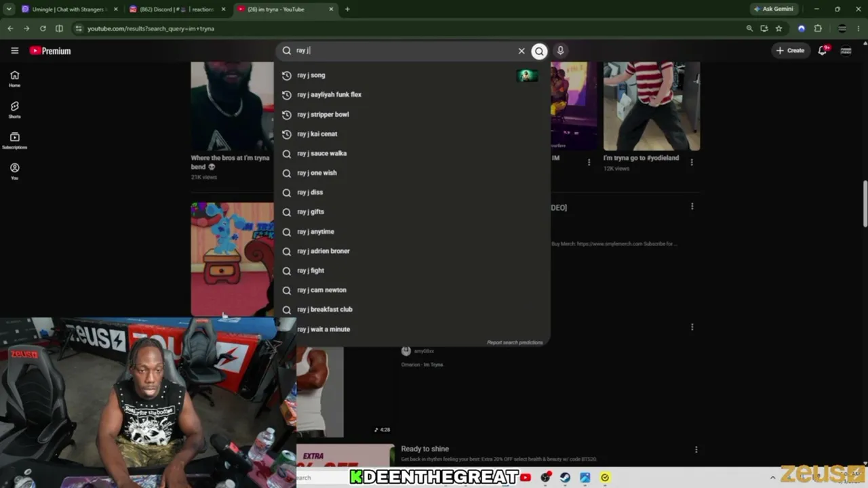The width and height of the screenshot is (868, 488).
Task: Open the Photos app in the taskbar
Action: (x=585, y=478)
